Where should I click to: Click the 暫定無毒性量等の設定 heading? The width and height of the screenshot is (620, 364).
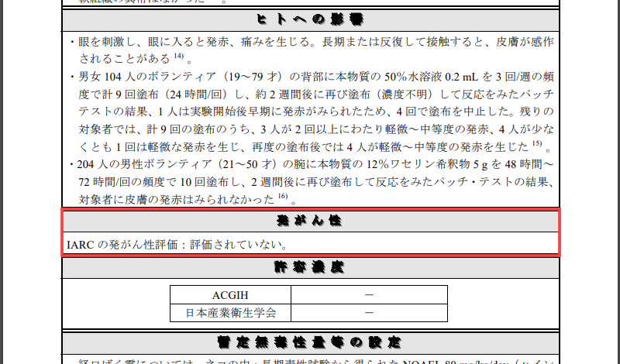[x=310, y=342]
